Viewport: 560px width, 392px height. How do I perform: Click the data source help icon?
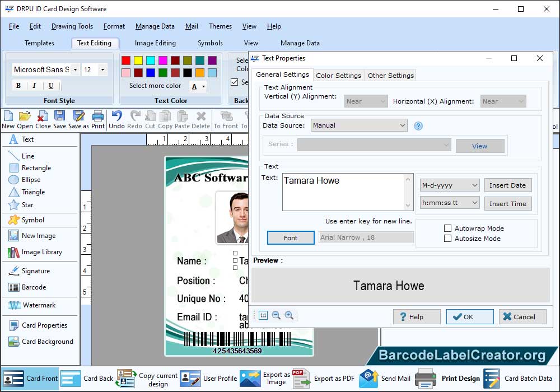coord(418,126)
